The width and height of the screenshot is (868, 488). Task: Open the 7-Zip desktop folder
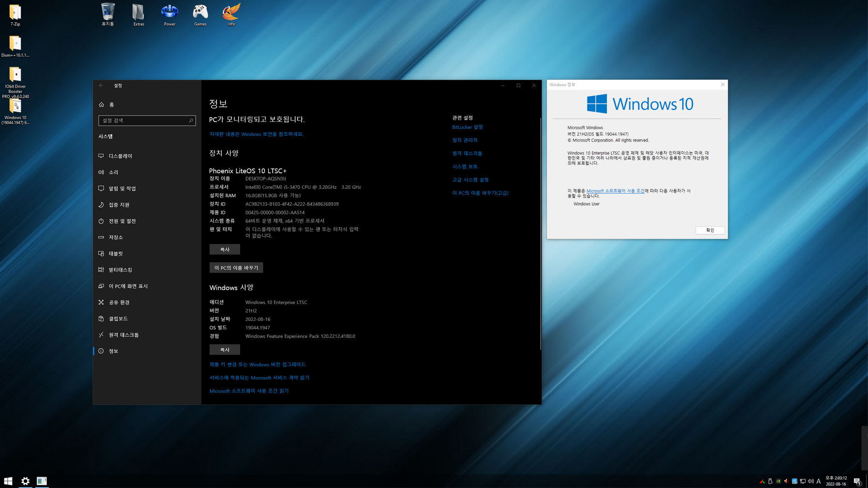(x=15, y=15)
